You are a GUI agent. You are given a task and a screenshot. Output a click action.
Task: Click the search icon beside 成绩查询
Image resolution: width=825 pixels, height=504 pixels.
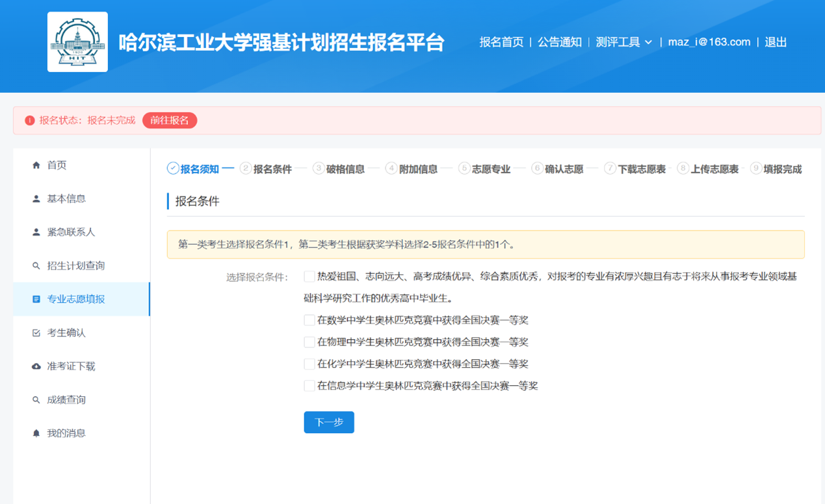(x=36, y=400)
